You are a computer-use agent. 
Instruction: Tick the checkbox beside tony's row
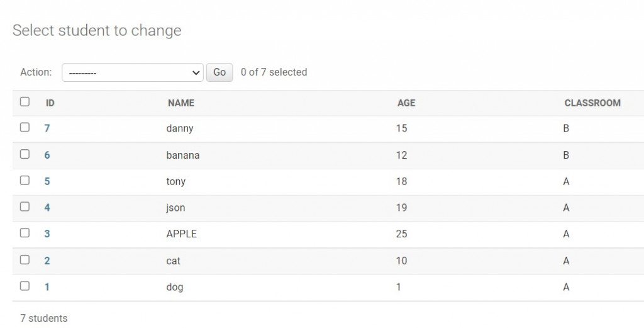tap(25, 180)
